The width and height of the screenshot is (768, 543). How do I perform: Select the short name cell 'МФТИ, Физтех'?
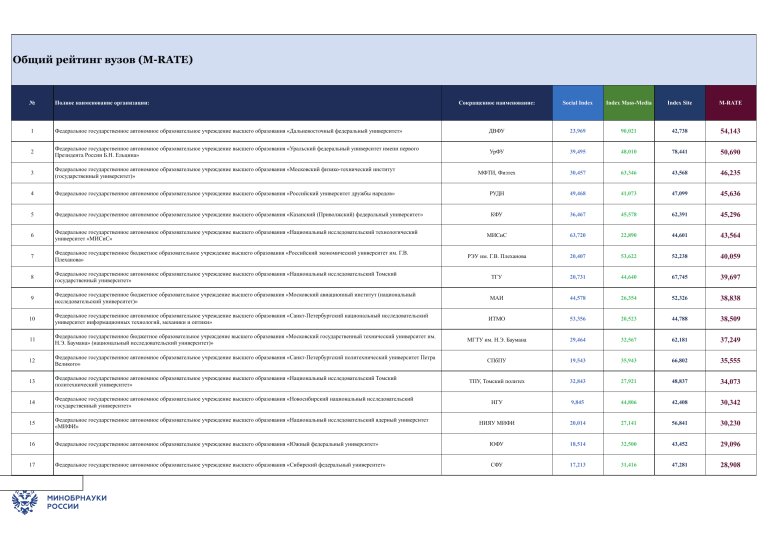[497, 173]
